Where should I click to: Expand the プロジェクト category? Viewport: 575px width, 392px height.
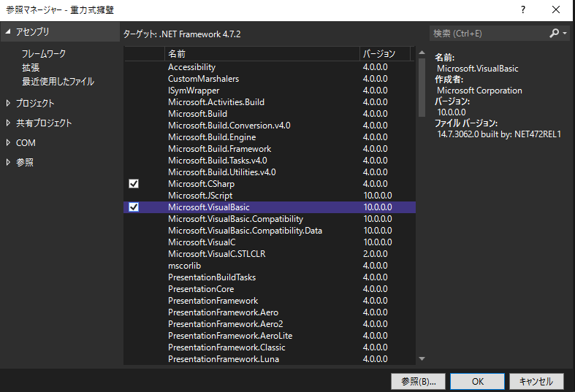tap(8, 104)
